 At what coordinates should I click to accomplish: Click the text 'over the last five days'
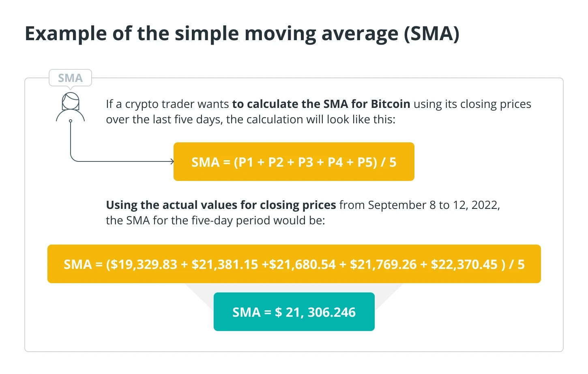[x=163, y=119]
